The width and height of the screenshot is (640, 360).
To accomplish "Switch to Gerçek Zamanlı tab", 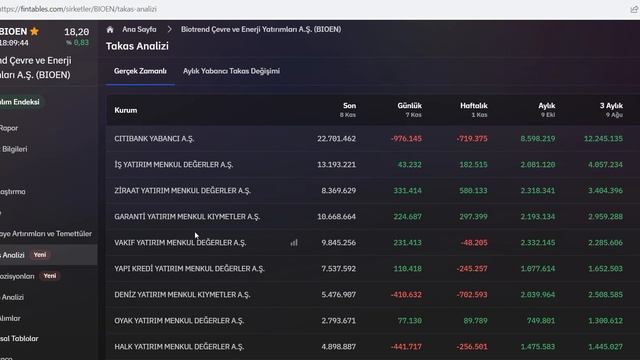I will tap(140, 71).
